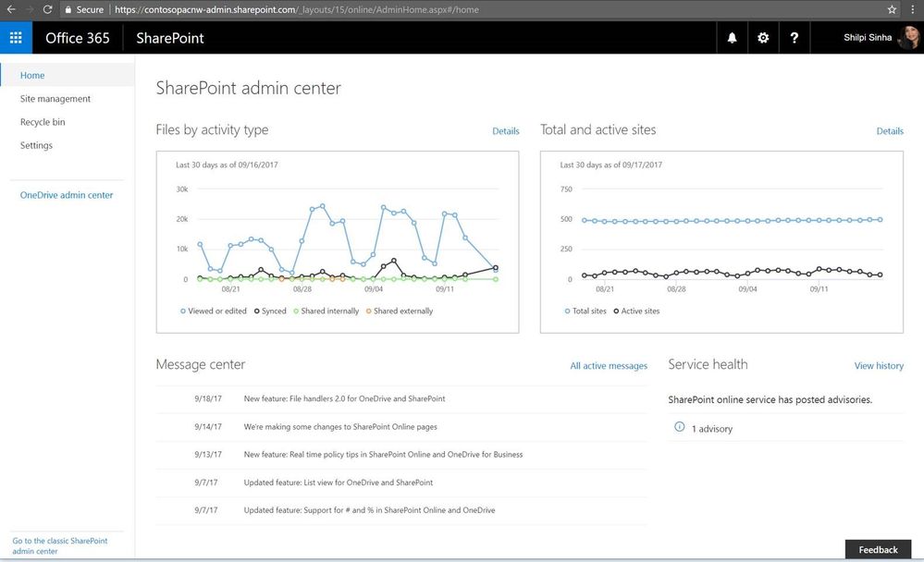Open Details for Files by activity type

coord(506,131)
